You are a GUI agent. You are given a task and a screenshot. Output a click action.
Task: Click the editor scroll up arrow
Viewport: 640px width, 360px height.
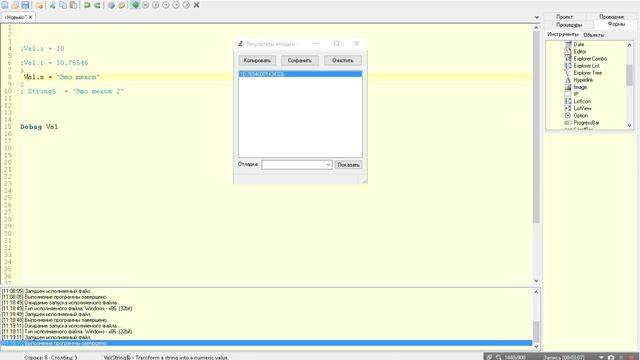pos(536,27)
